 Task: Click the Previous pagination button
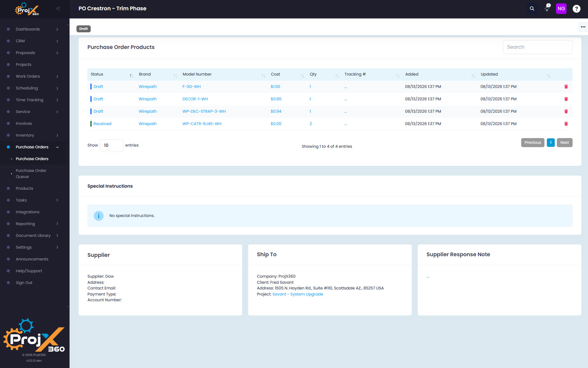533,143
